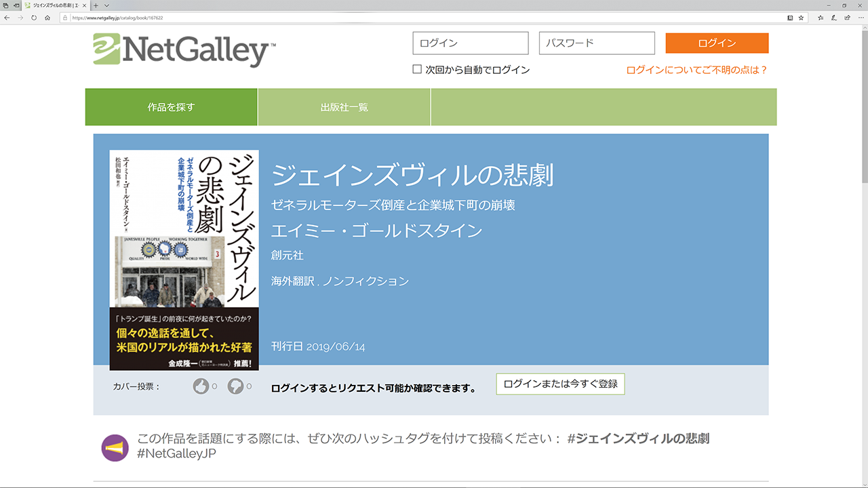Open the 出版社一覧 menu tab
Image resolution: width=868 pixels, height=488 pixels.
tap(344, 107)
